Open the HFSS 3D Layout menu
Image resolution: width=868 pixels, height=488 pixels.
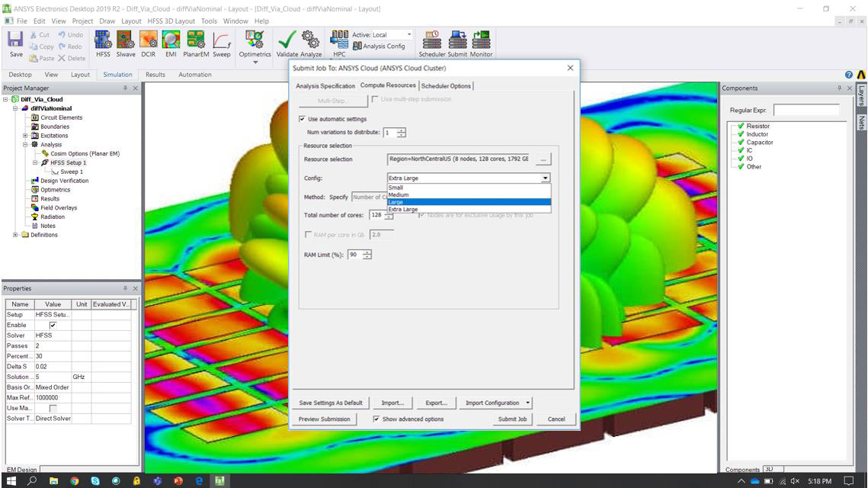click(171, 21)
